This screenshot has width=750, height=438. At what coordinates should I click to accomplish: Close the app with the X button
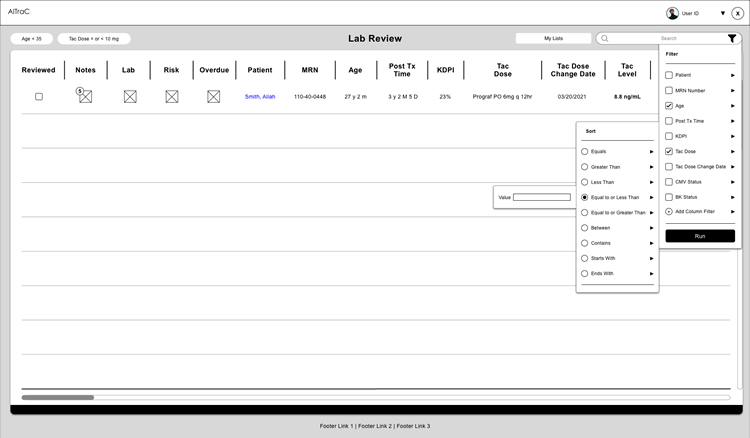click(x=738, y=13)
